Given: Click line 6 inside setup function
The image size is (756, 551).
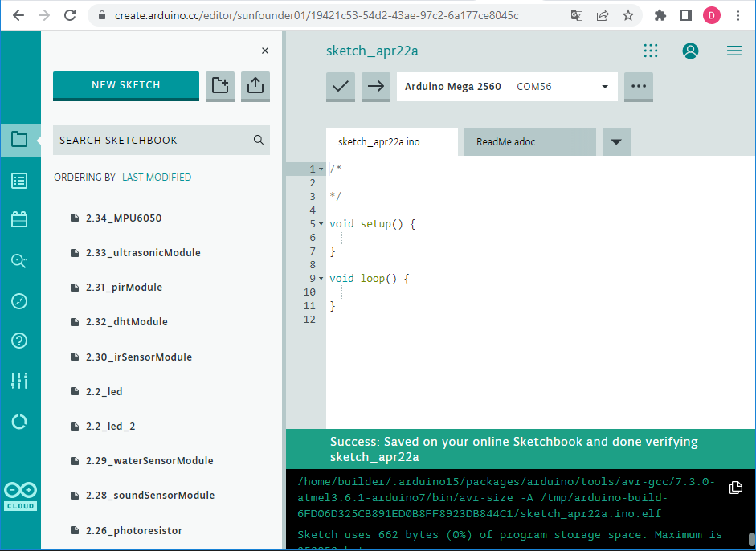Looking at the screenshot, I should [x=540, y=238].
